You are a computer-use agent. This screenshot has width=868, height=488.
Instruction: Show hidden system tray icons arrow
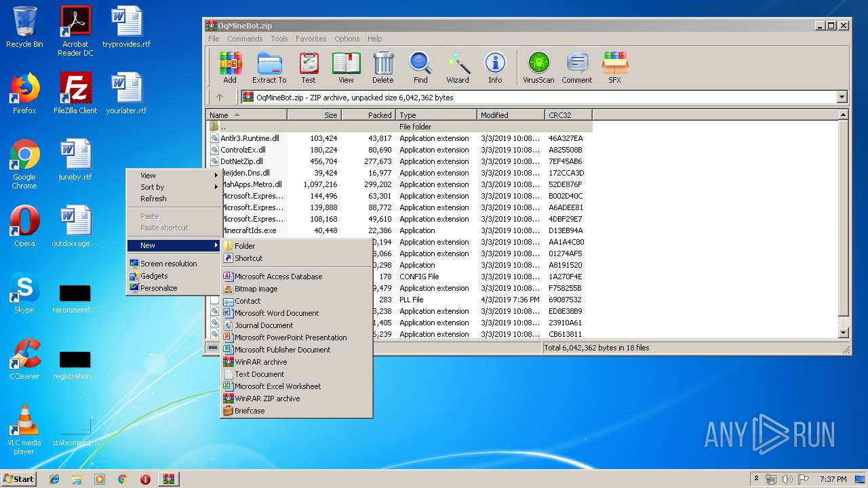coord(757,479)
